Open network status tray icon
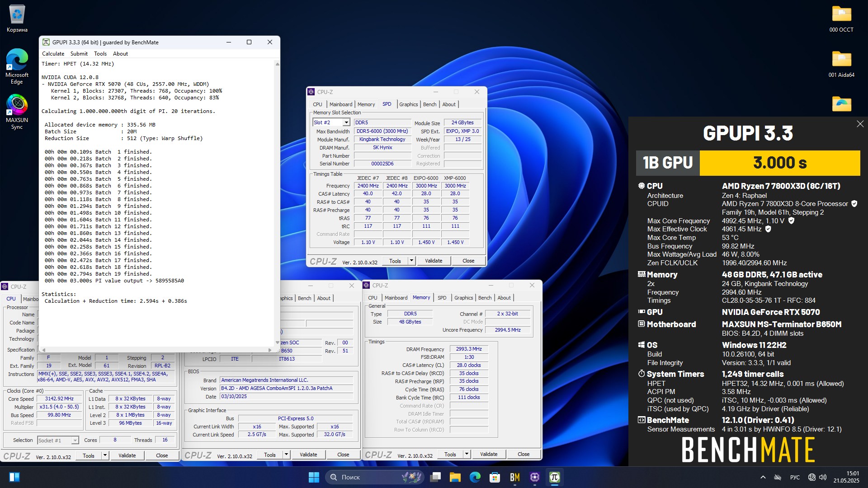Screen dimensions: 868x488 click(x=811, y=477)
